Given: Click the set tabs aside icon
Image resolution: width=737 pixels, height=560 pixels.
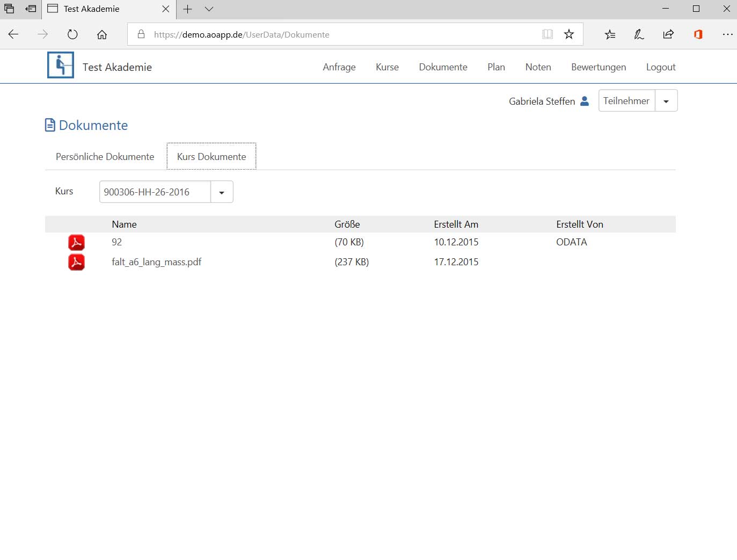Looking at the screenshot, I should pos(31,9).
